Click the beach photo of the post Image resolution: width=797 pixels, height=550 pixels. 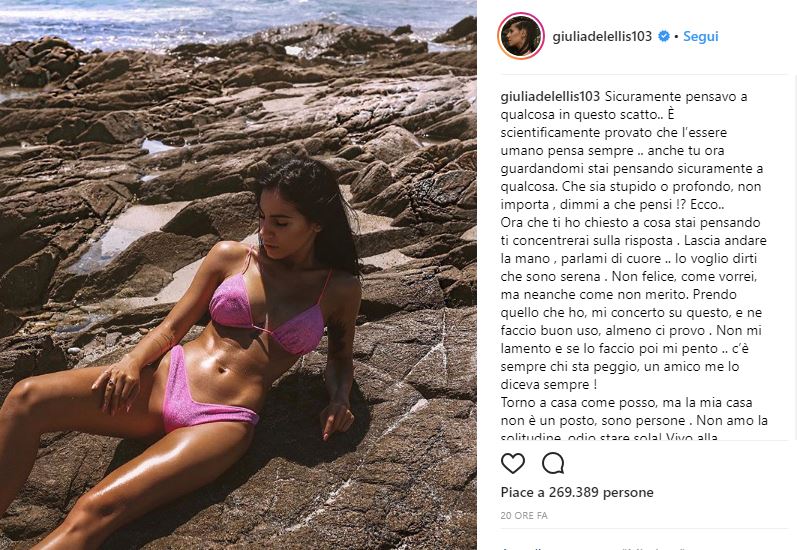(238, 275)
